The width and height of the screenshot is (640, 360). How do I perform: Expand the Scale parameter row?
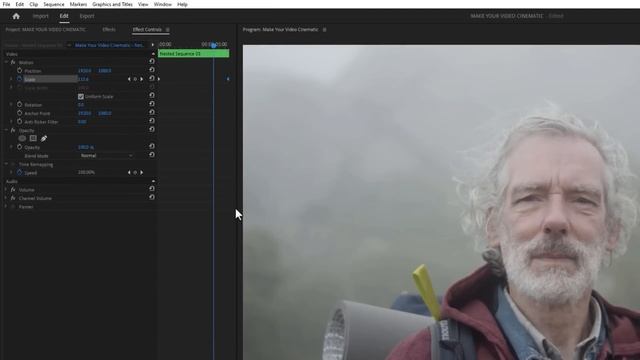click(11, 79)
